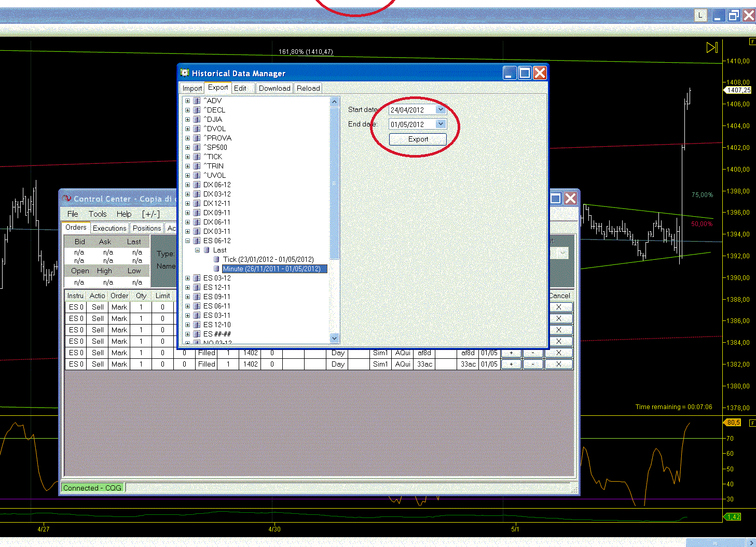
Task: Select the ES 03-11 instrument label
Action: point(217,315)
